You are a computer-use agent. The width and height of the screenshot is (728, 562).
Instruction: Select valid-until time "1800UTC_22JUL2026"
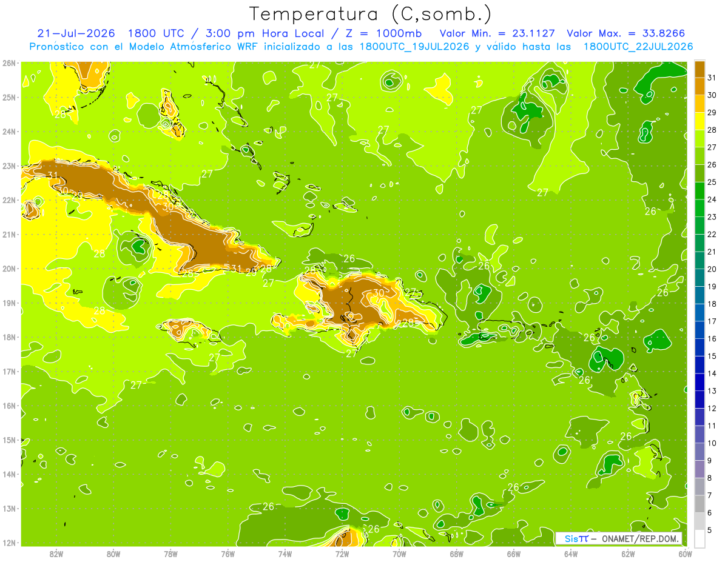pyautogui.click(x=638, y=47)
